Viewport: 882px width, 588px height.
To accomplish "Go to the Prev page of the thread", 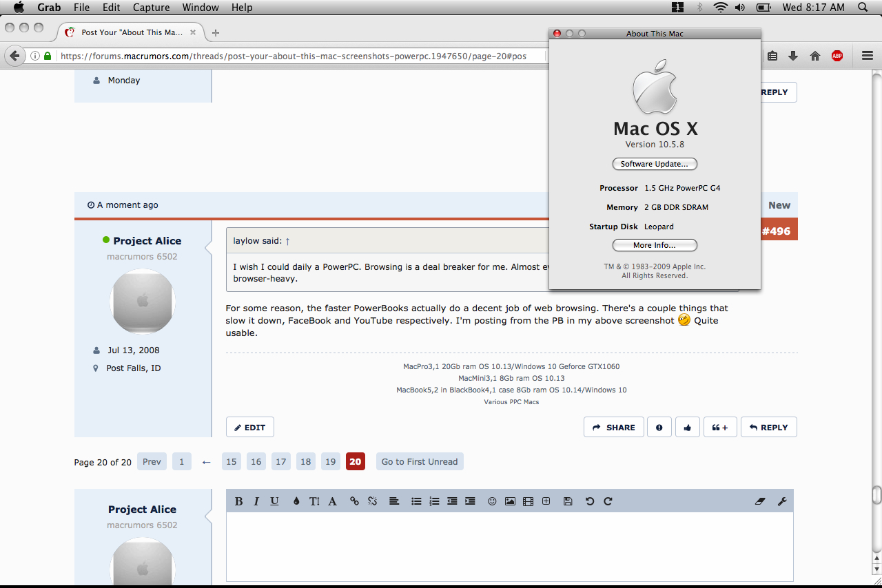I will click(x=152, y=462).
